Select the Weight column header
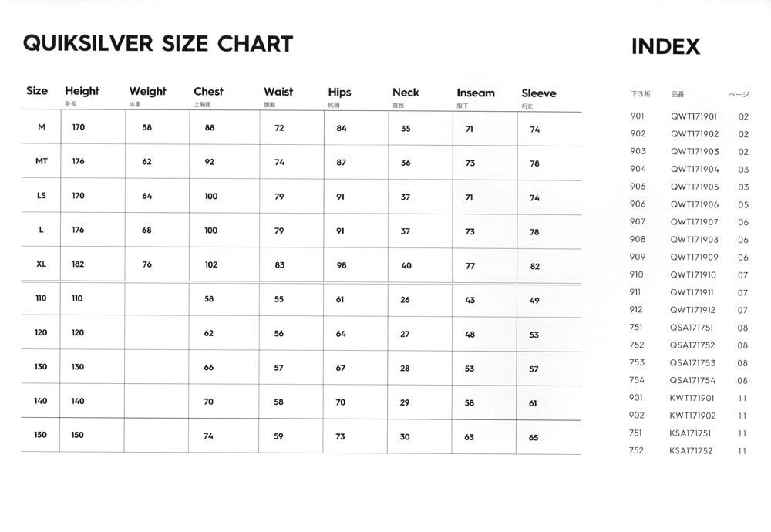This screenshot has width=771, height=532. (147, 92)
